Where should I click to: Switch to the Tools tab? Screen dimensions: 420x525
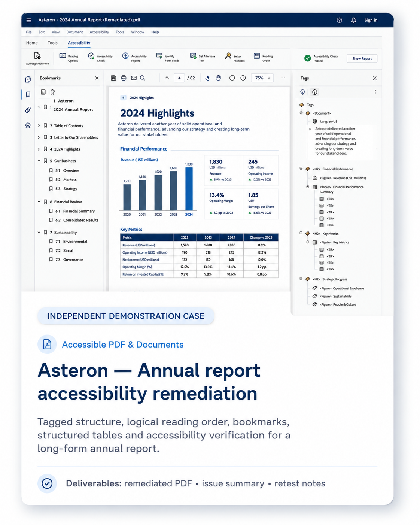tap(52, 43)
